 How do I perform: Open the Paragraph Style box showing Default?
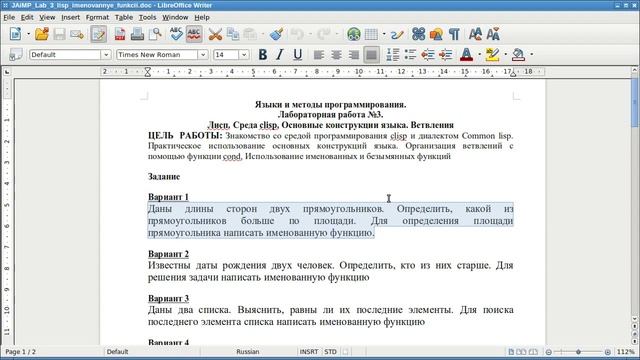click(65, 55)
